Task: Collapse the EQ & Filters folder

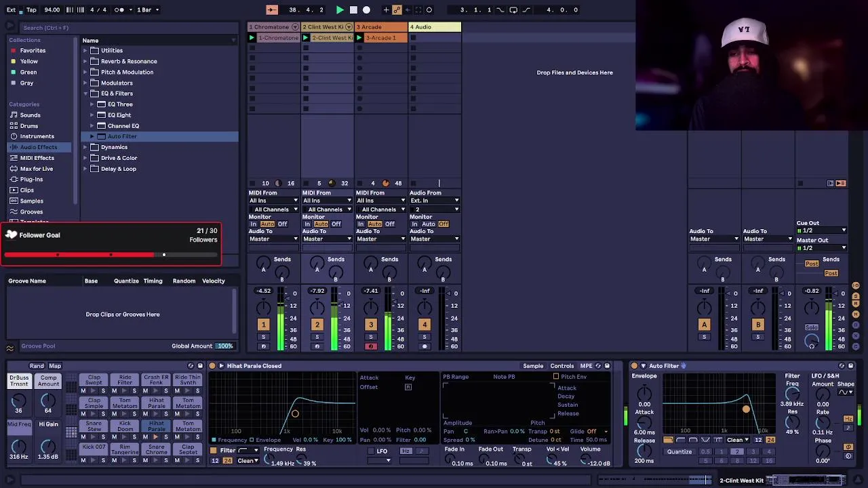Action: click(x=86, y=94)
